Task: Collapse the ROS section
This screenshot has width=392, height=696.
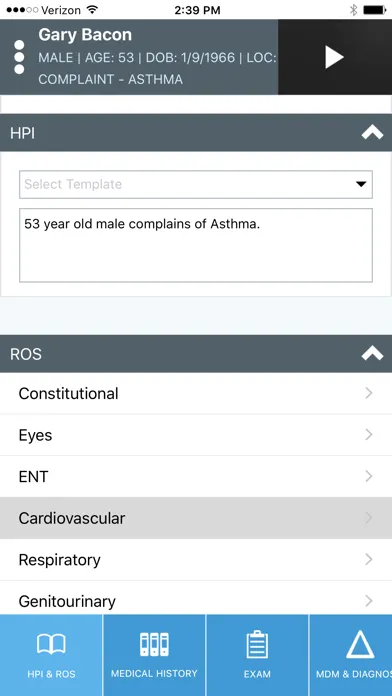Action: click(372, 353)
